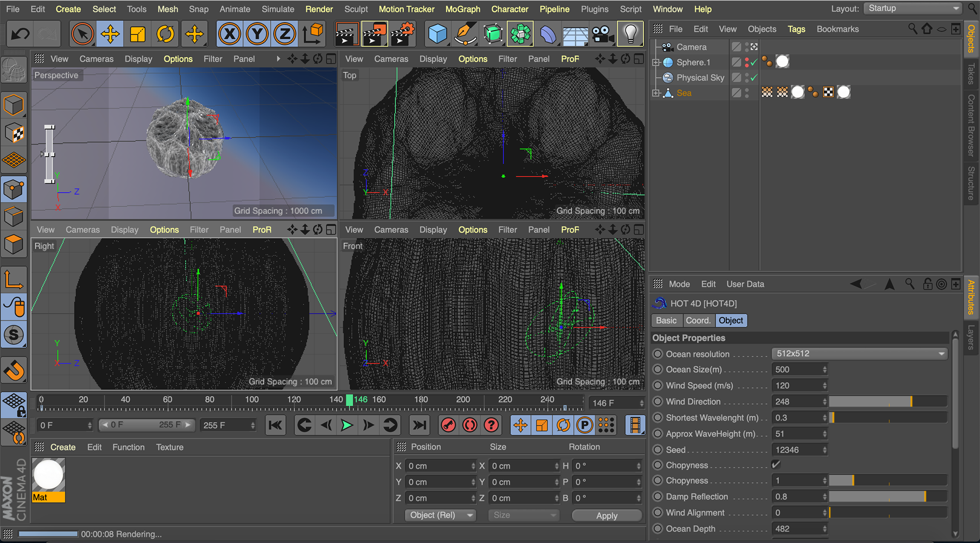980x543 pixels.
Task: Toggle the Sphere.1 visibility dots
Action: (x=747, y=62)
